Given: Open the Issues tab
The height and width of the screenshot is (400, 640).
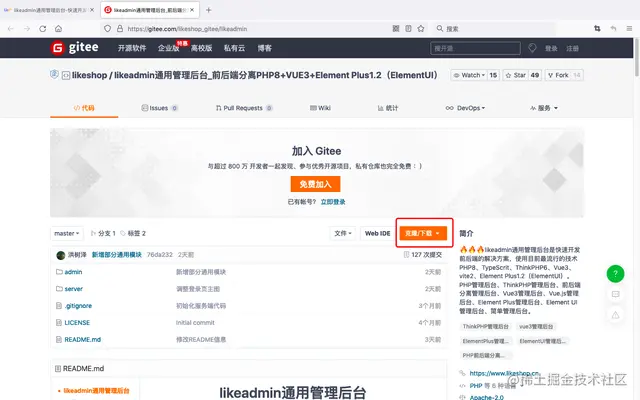Looking at the screenshot, I should pos(159,108).
